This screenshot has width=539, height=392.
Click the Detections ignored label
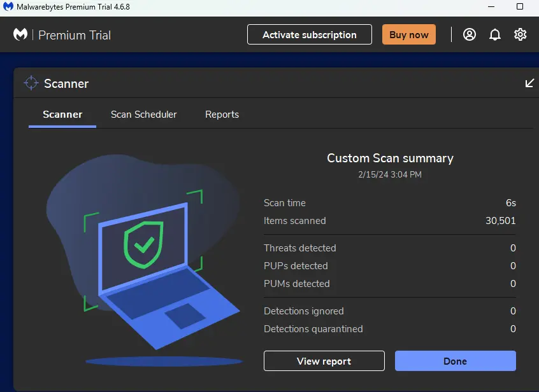click(x=303, y=311)
